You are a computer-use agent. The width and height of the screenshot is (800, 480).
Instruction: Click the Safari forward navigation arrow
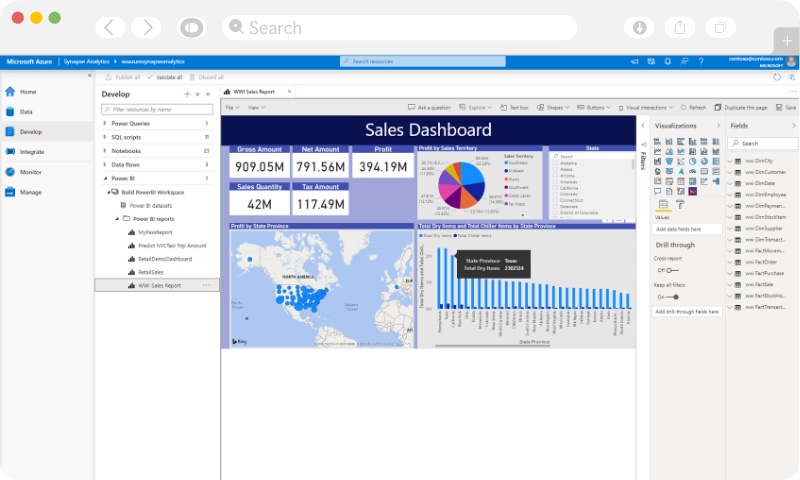pyautogui.click(x=146, y=28)
